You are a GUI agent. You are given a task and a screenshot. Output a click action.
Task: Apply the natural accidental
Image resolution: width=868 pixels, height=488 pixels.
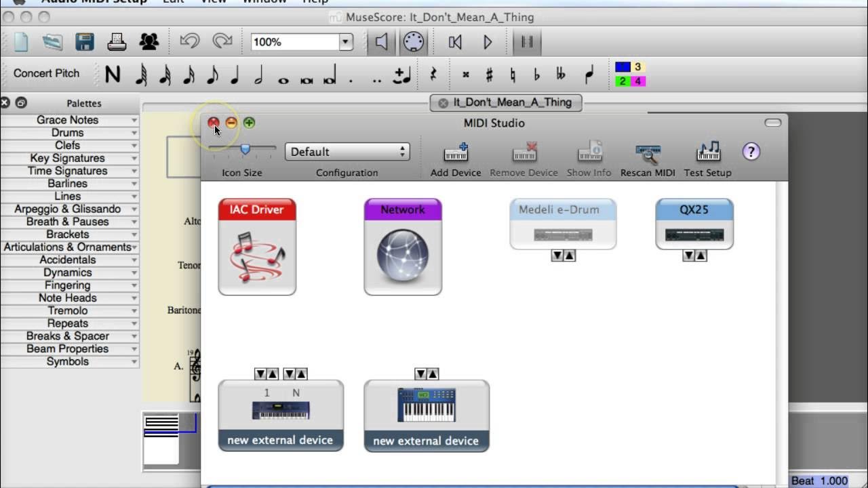pos(513,75)
